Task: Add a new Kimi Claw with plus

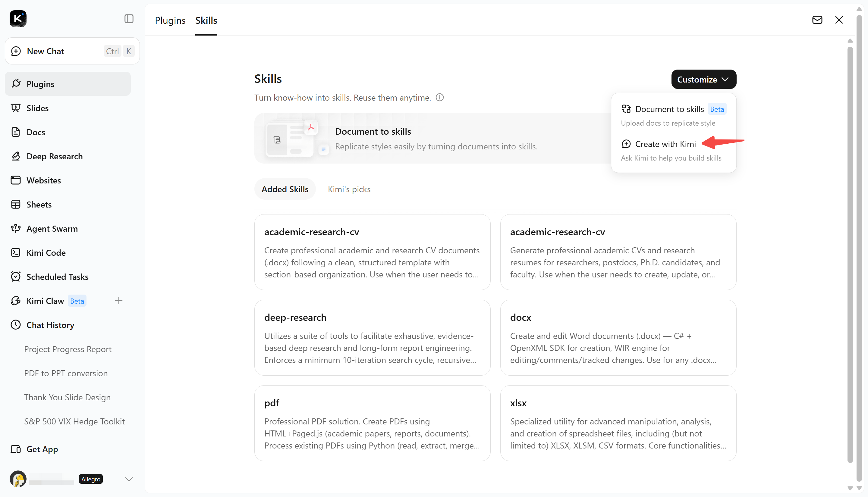Action: click(x=118, y=301)
